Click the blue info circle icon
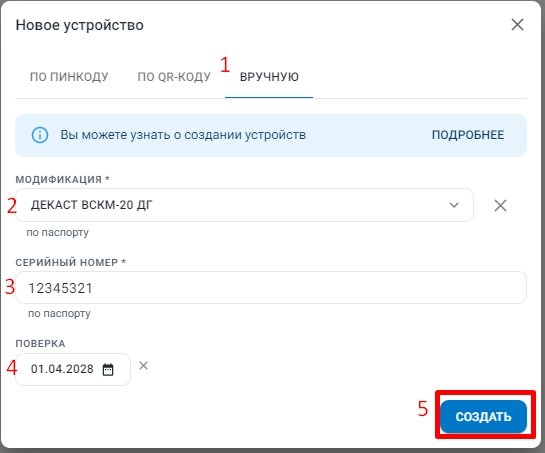This screenshot has width=545, height=453. (x=40, y=135)
